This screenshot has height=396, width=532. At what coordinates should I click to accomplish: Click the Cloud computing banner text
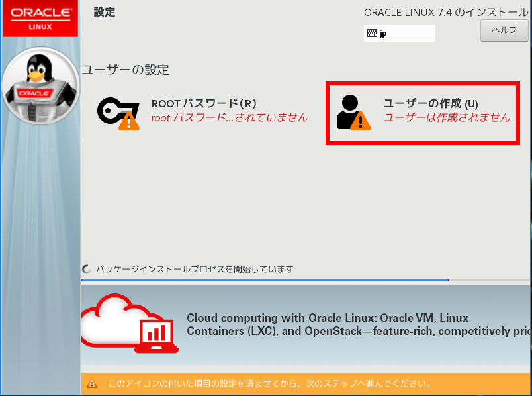(359, 324)
